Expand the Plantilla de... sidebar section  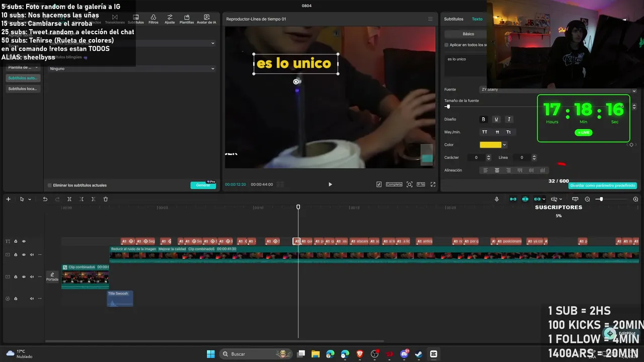pyautogui.click(x=23, y=67)
